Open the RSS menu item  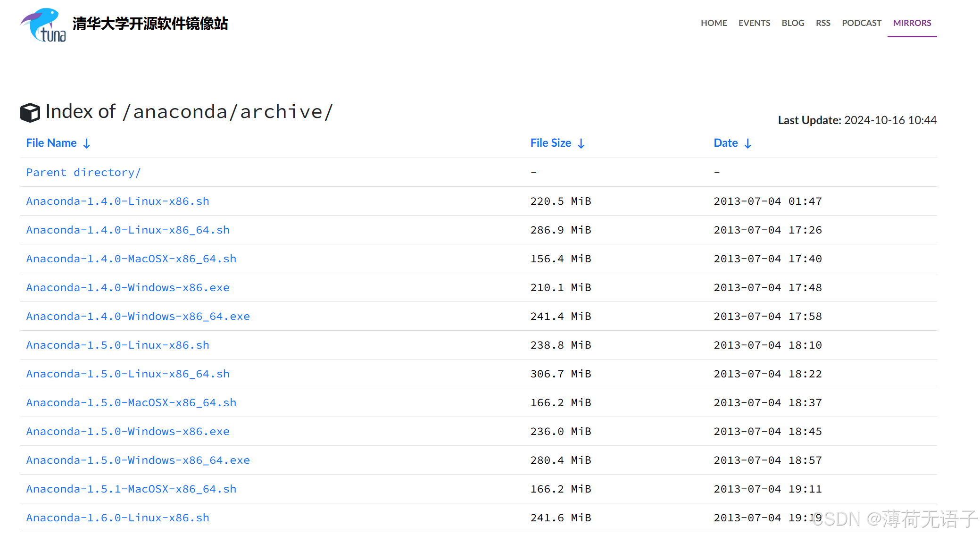pyautogui.click(x=823, y=23)
